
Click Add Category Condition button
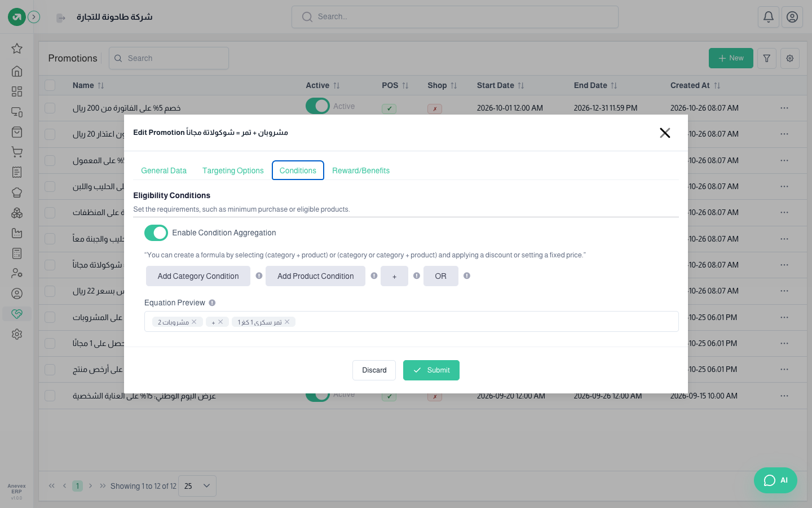pos(198,276)
